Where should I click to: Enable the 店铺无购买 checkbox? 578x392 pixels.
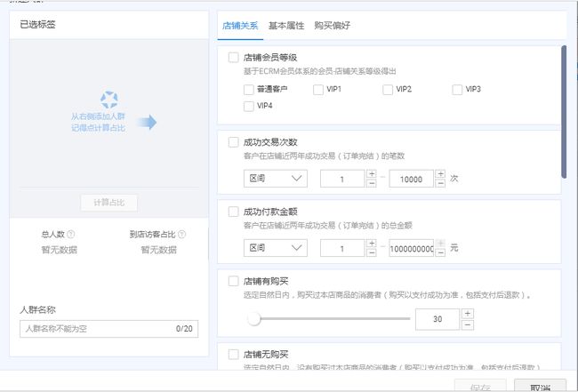coord(233,355)
